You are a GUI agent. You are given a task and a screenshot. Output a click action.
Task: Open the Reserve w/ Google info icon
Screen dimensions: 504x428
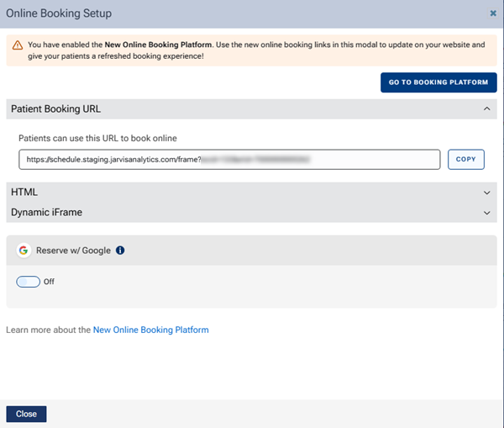[120, 251]
